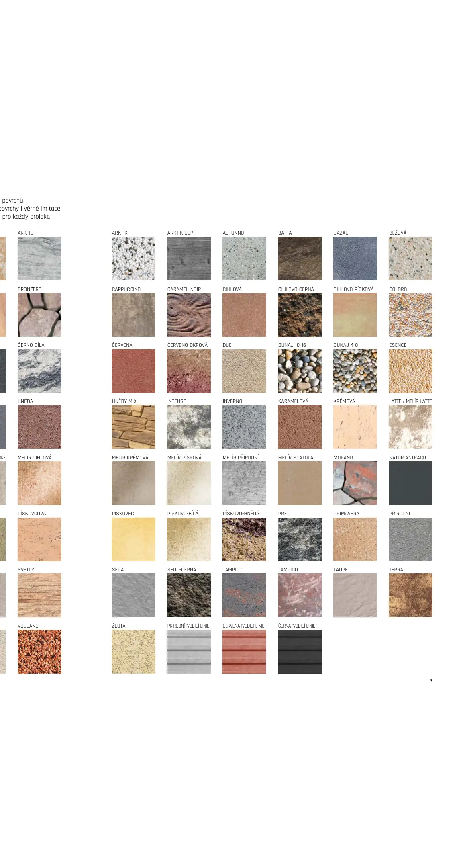Select the Krémová pale peach swatch
Viewport: 467px width, 868px height.
pyautogui.click(x=355, y=427)
